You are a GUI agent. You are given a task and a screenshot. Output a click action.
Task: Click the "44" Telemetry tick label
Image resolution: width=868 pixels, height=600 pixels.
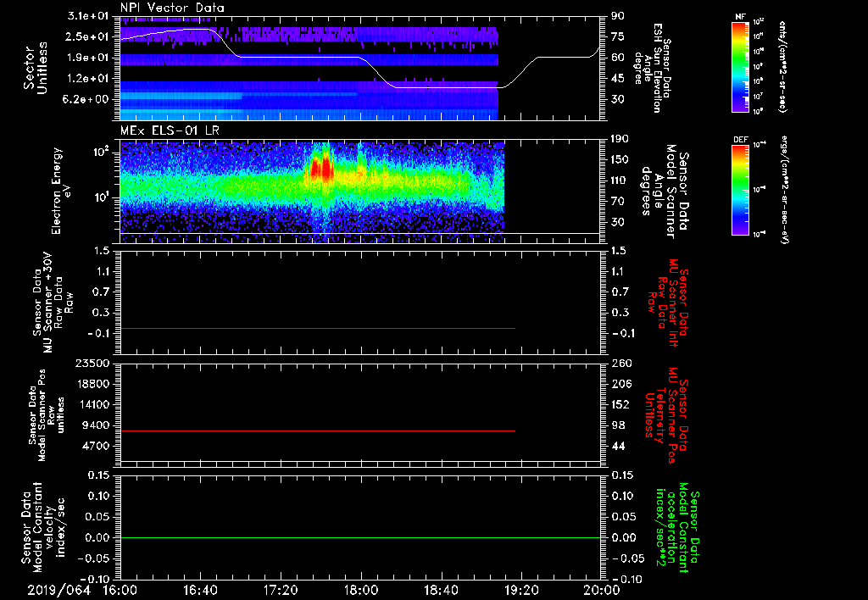pyautogui.click(x=618, y=446)
